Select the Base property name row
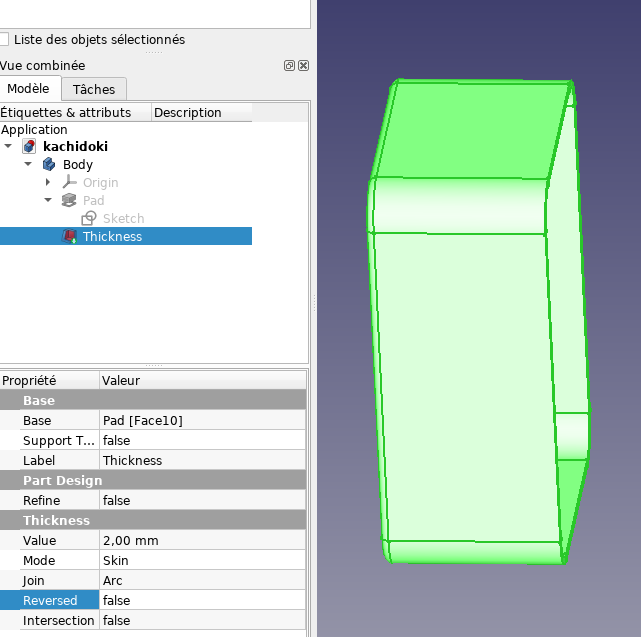 37,420
